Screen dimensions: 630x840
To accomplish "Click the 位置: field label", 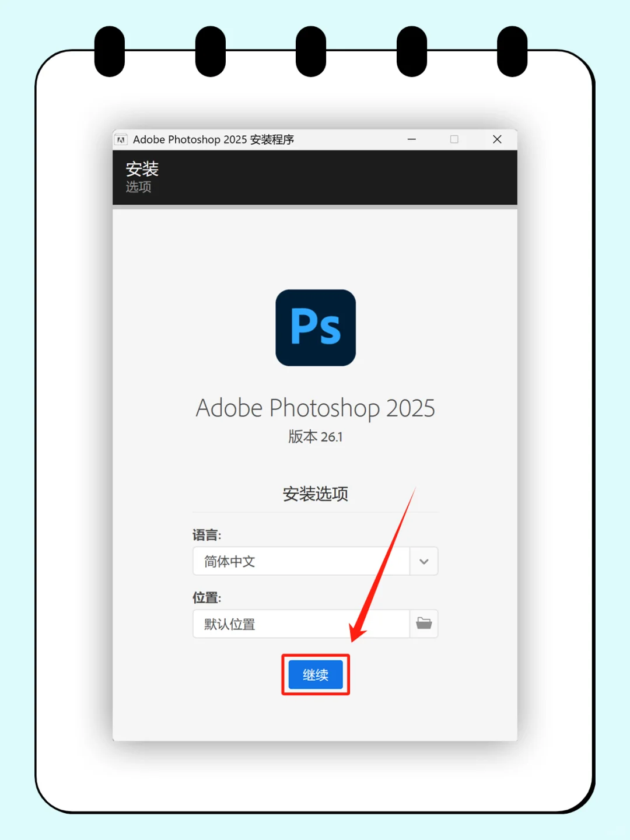I will pos(207,597).
